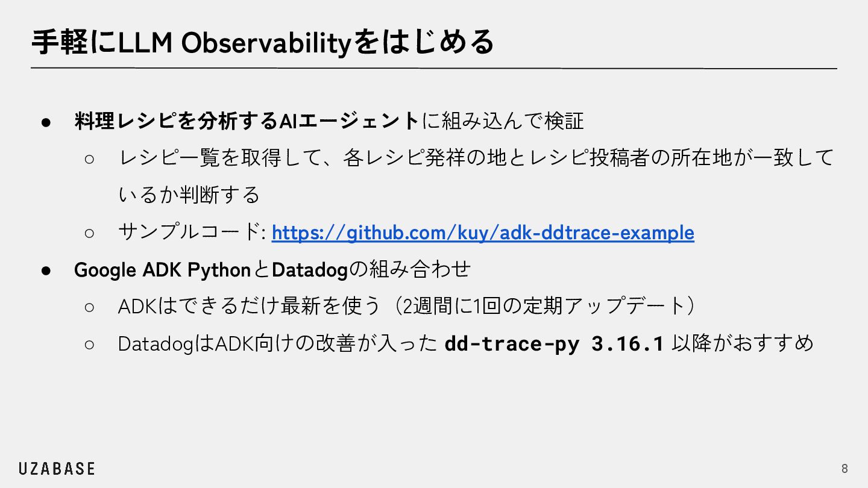Open the github.com/kuy/adk-ddtrace-example link
Image resolution: width=868 pixels, height=488 pixels.
click(483, 233)
